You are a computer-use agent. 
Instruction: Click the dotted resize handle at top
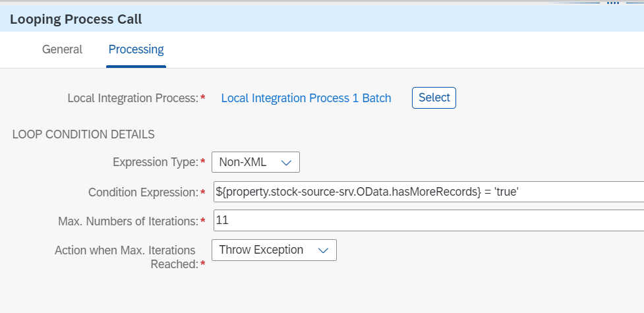click(613, 2)
